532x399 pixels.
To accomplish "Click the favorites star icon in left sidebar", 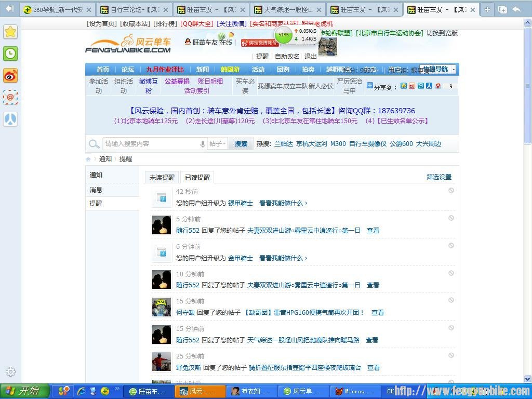I will tap(10, 32).
